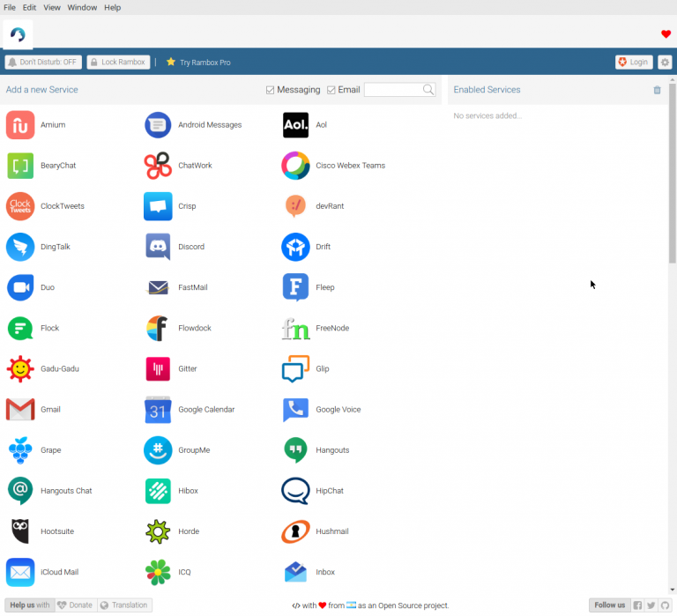
Task: Choose the FreeNode icon
Action: tap(296, 329)
